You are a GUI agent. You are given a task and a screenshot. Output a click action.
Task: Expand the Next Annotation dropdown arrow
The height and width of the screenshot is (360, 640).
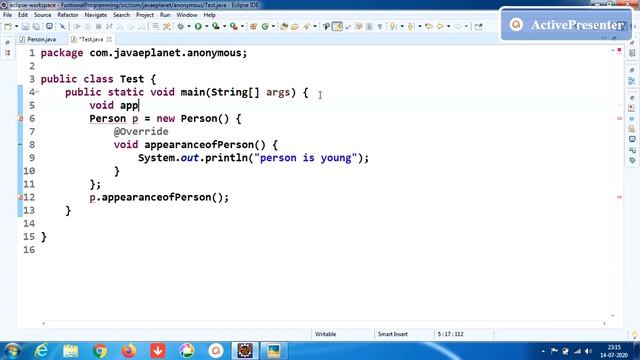point(402,27)
